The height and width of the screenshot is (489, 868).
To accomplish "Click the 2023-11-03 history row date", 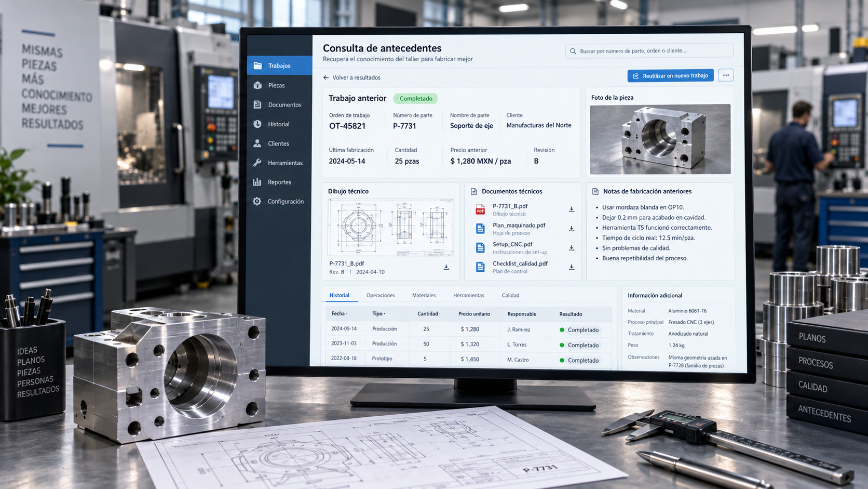I will click(x=344, y=343).
